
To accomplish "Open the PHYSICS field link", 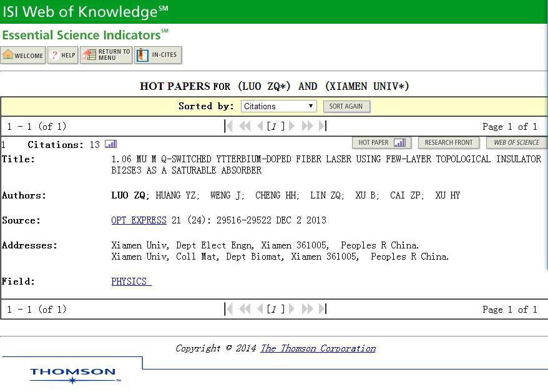I will coord(129,282).
